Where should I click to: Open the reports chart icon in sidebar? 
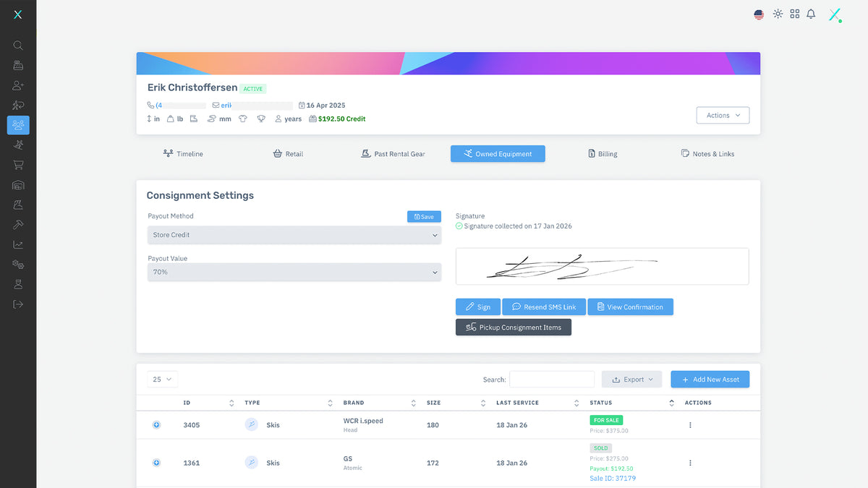[18, 245]
